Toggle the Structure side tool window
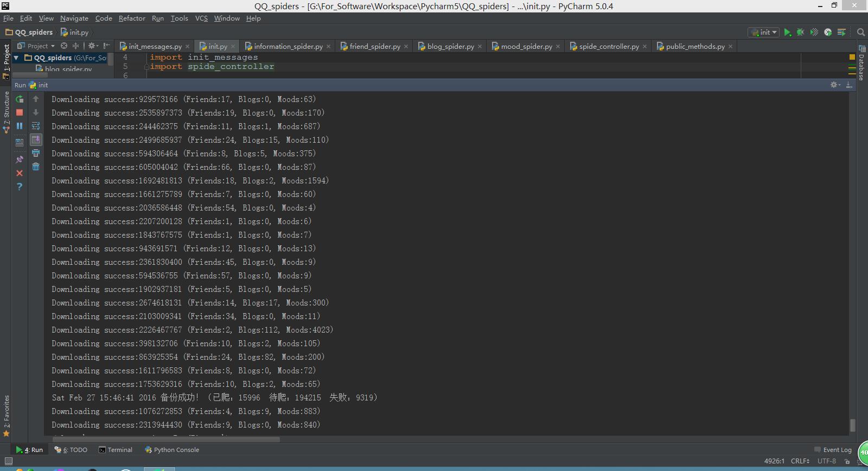This screenshot has width=868, height=471. tap(7, 112)
